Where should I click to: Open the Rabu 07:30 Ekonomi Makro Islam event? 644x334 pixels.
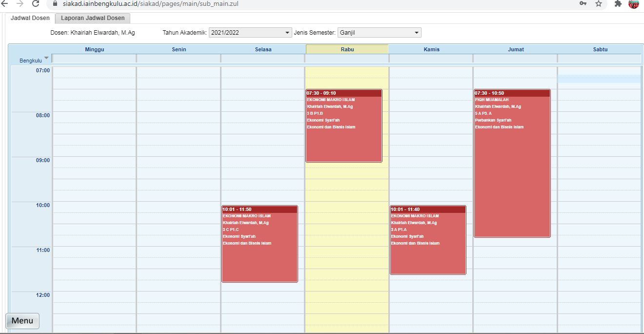pos(344,125)
